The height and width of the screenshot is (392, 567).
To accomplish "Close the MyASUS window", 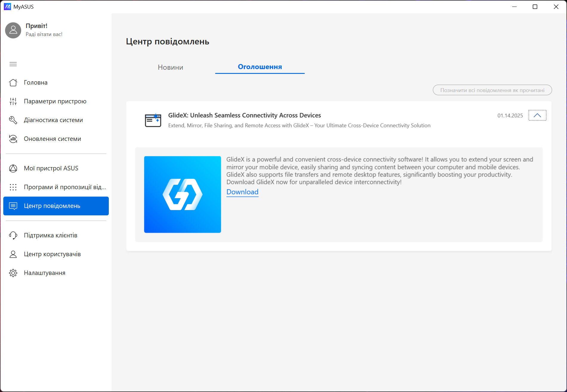I will pos(556,7).
